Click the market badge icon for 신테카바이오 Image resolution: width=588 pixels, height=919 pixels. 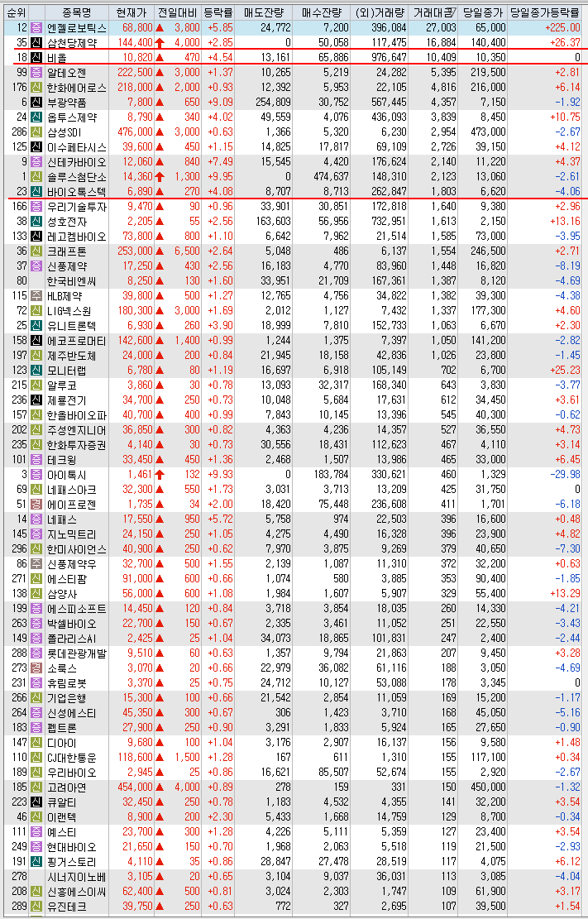(x=36, y=162)
